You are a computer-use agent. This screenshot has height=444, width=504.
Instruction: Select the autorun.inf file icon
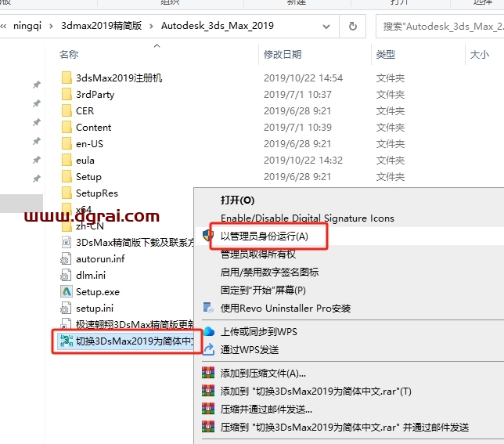(66, 259)
